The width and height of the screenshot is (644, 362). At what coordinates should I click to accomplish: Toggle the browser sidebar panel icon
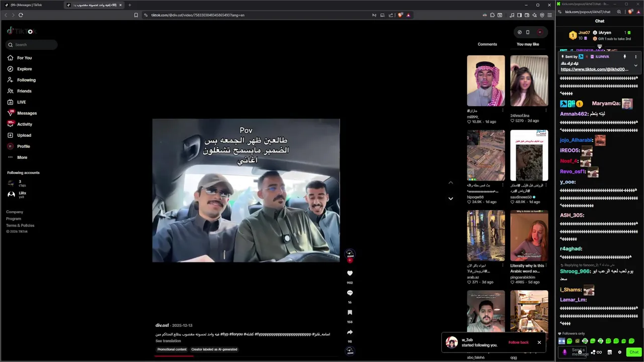point(519,15)
